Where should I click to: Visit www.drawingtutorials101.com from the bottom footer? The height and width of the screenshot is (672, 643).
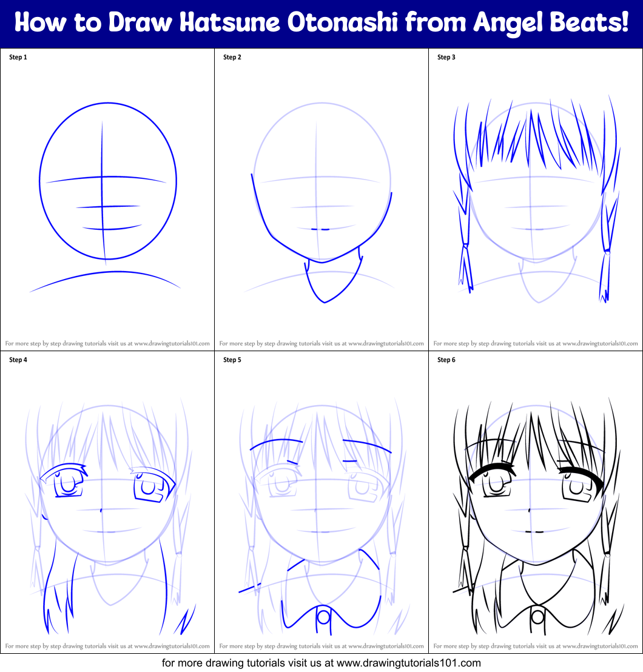coord(321,663)
